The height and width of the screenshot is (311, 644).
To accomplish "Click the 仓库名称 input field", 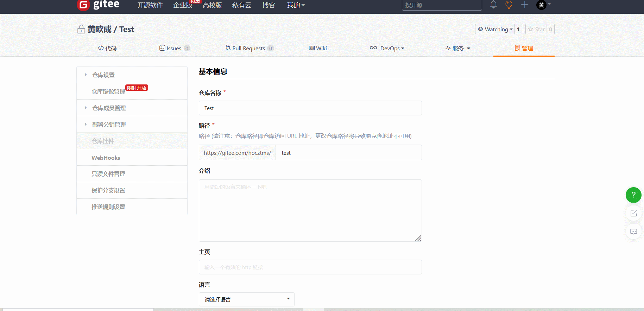I will pyautogui.click(x=310, y=108).
